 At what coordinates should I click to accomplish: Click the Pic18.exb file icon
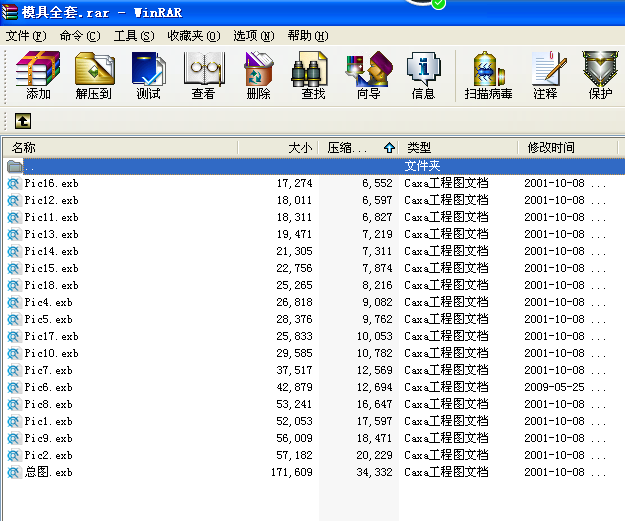tap(14, 285)
